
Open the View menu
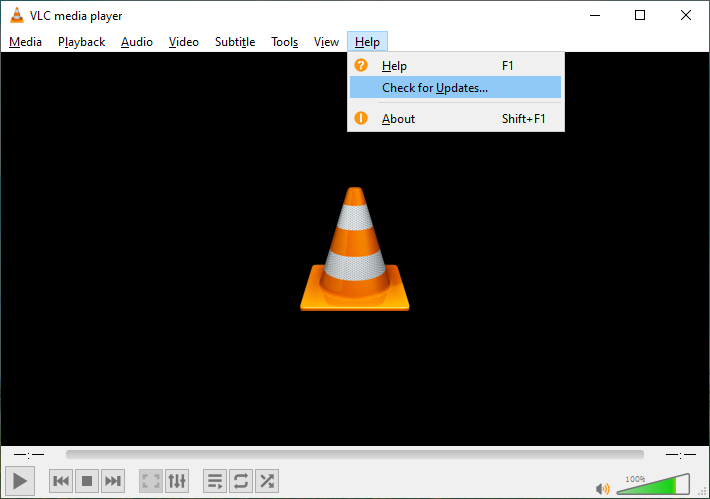[326, 42]
